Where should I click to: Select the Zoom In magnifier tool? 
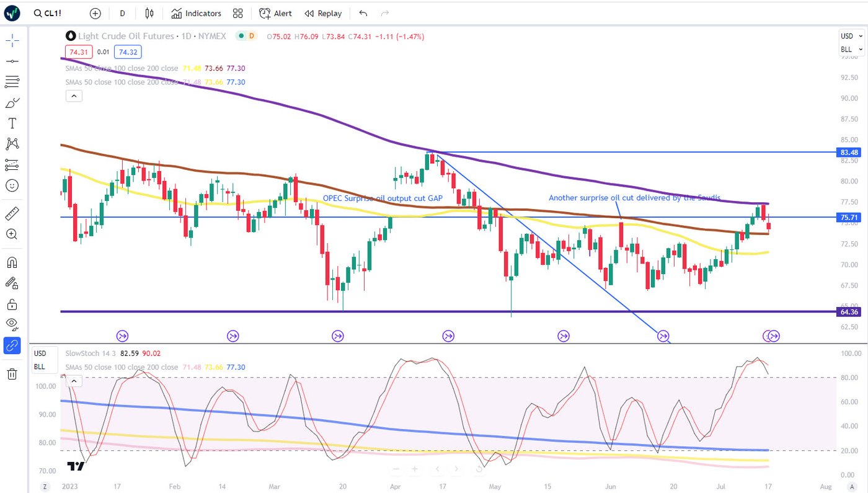pos(12,234)
